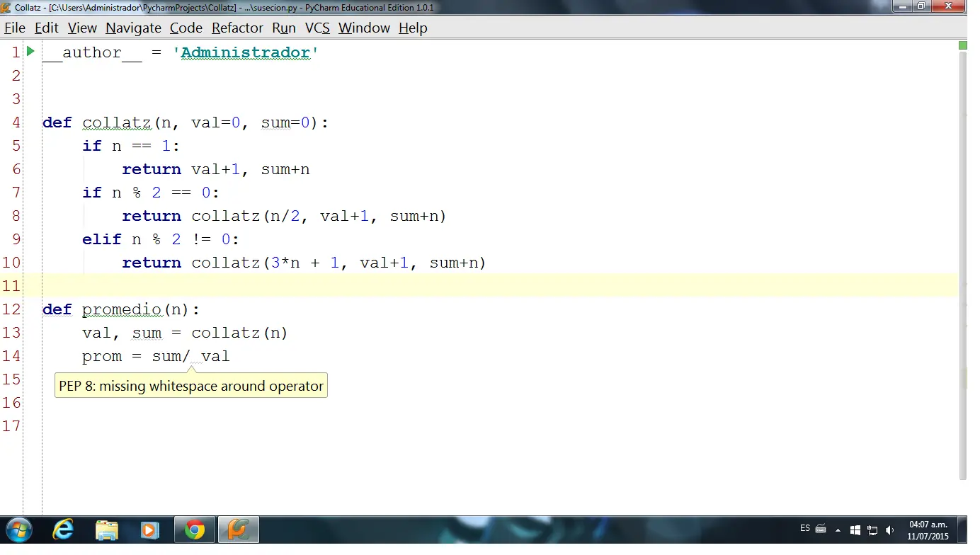Open the Window menu
This screenshot has height=555, width=980.
pyautogui.click(x=364, y=28)
